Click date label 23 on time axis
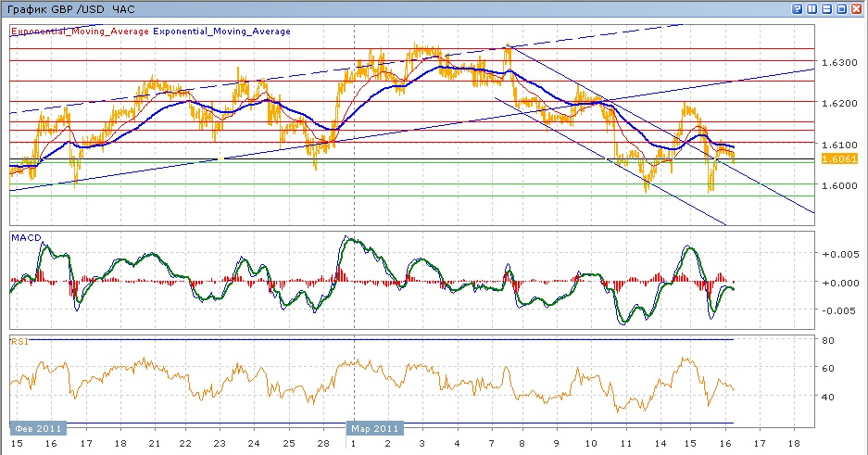 (x=220, y=443)
